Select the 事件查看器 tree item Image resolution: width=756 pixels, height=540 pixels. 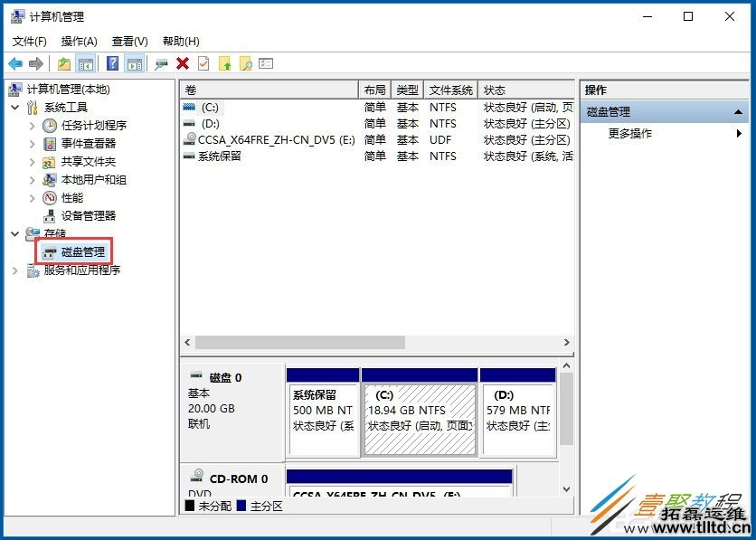coord(87,143)
